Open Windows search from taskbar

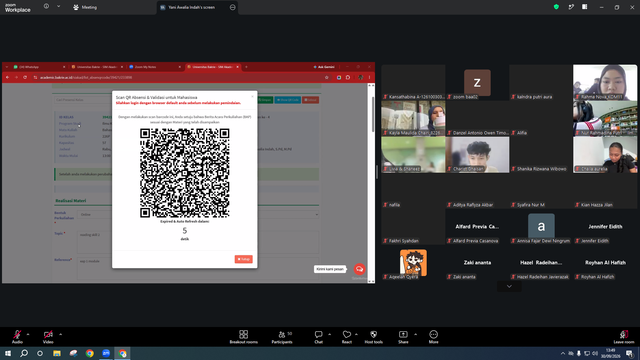pyautogui.click(x=24, y=353)
